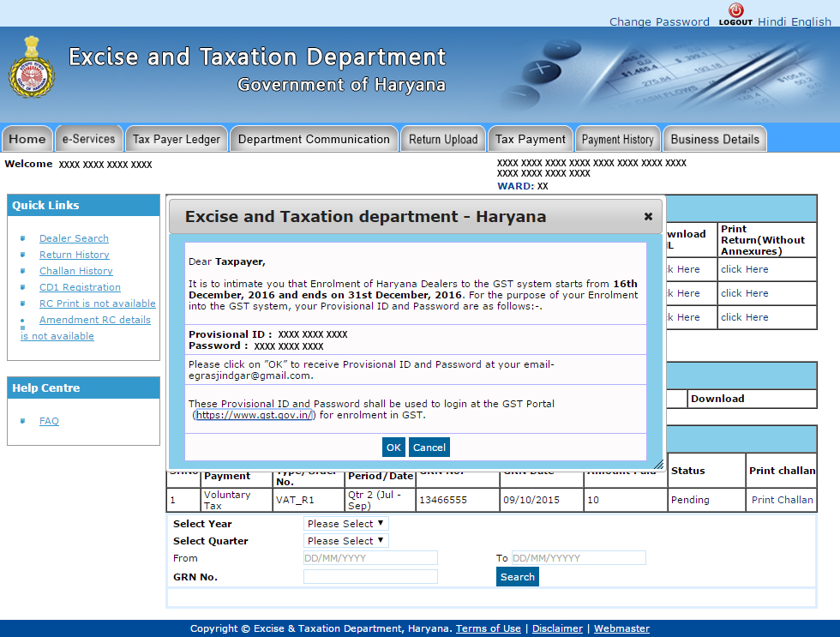Go to the Payment History tab
840x637 pixels.
tap(617, 139)
